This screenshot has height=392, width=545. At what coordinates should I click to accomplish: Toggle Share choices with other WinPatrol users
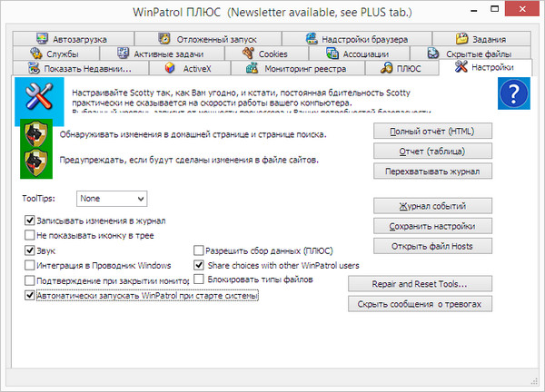(x=198, y=265)
